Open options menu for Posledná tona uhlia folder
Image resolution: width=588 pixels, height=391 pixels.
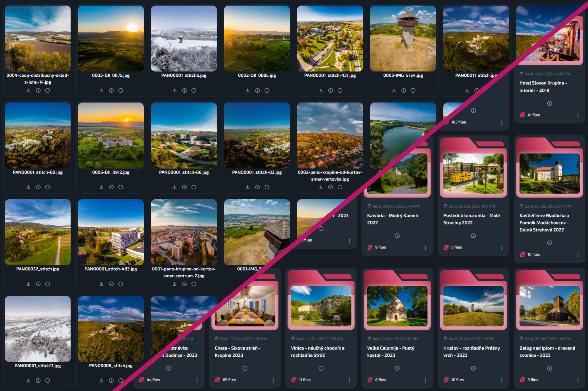(x=502, y=248)
